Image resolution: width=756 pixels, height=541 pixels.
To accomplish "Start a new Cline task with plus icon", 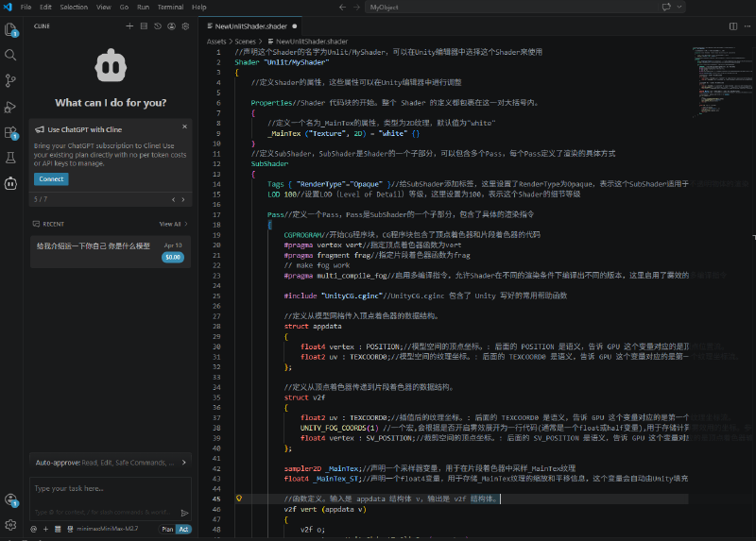I will tap(129, 25).
